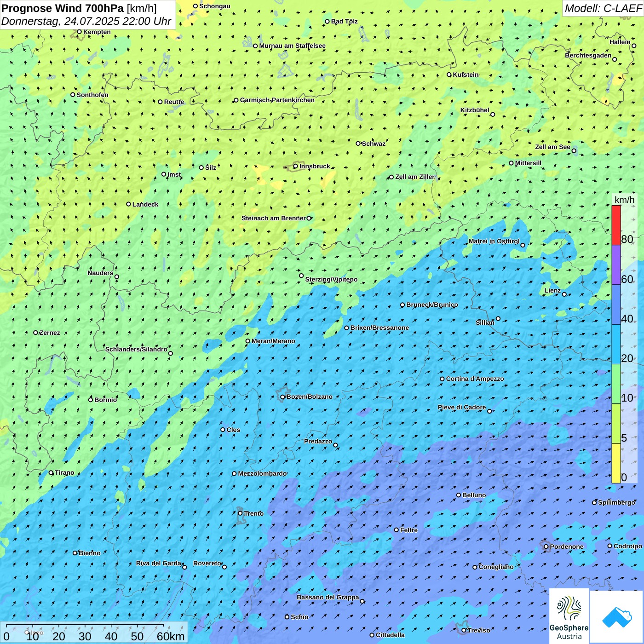This screenshot has width=644, height=644.
Task: Click the 'Conegliano' label
Action: (x=496, y=567)
